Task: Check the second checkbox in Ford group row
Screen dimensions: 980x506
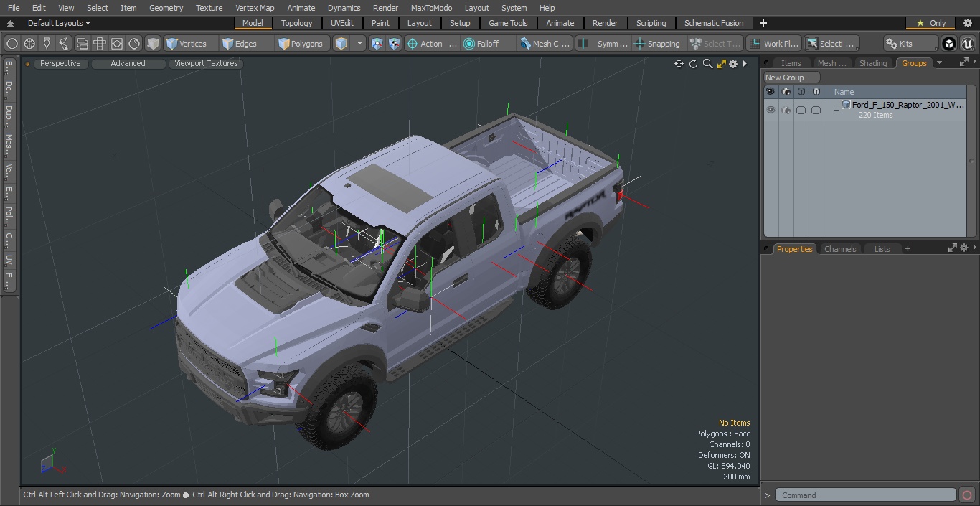Action: click(x=816, y=110)
